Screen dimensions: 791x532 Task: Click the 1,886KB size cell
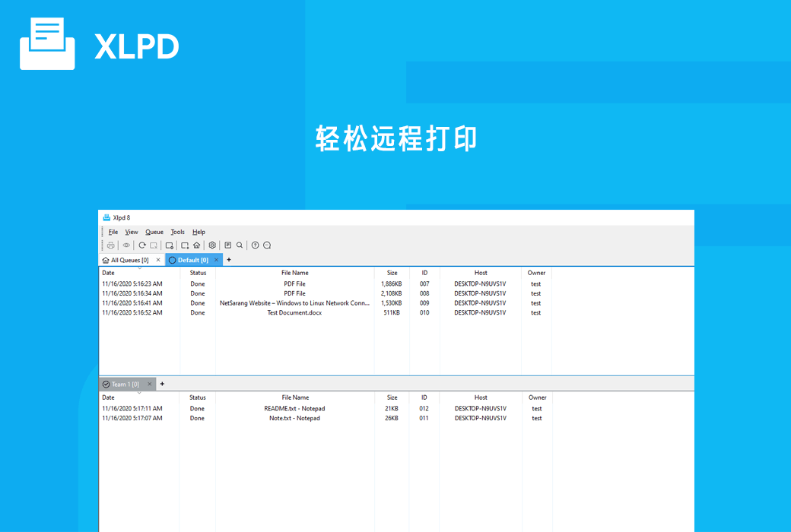coord(392,284)
